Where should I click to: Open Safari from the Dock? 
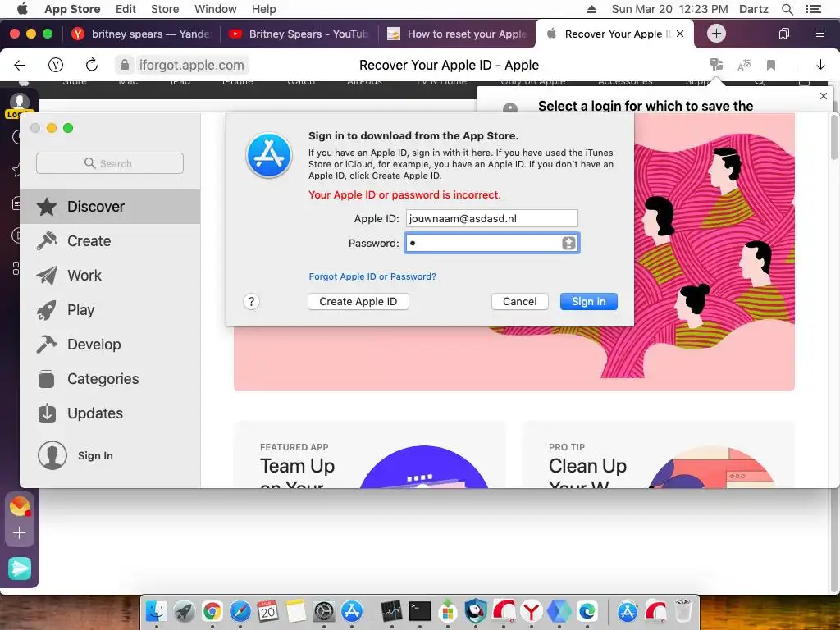coord(240,610)
